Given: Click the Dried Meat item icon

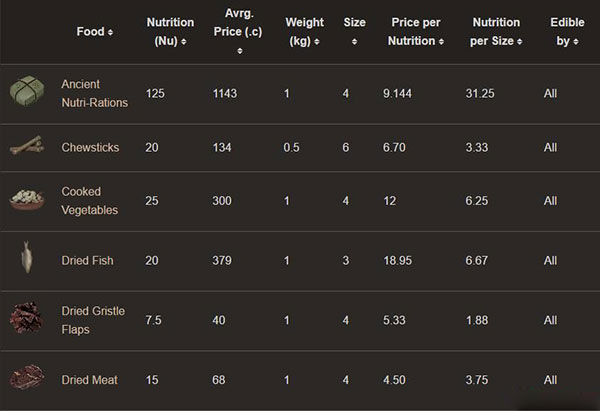Looking at the screenshot, I should 27,377.
